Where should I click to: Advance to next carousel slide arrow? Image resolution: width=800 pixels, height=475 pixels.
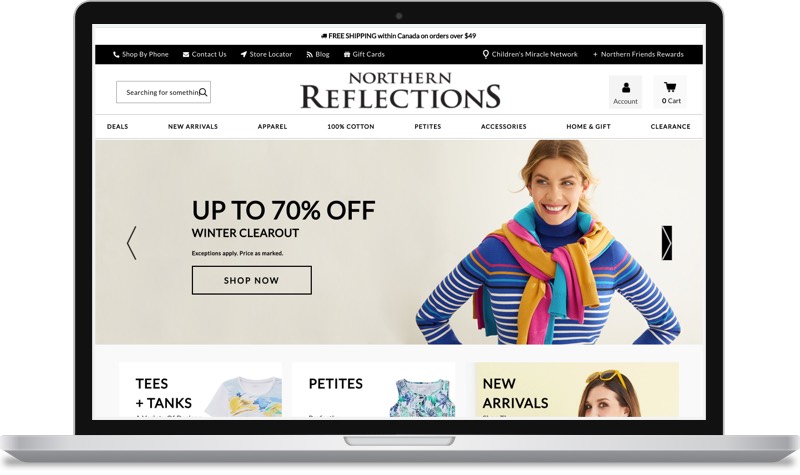coord(666,243)
